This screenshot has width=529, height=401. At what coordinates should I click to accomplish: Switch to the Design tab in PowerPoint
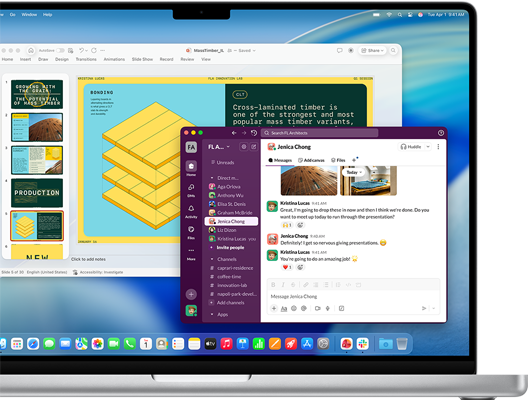pos(62,59)
